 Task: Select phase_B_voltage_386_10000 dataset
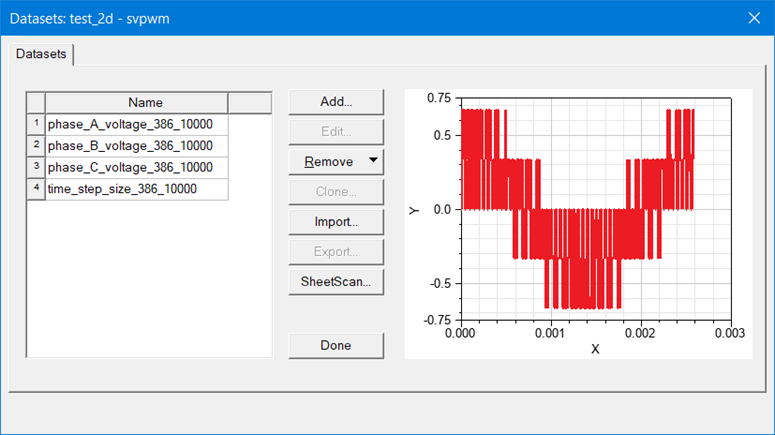coord(136,146)
